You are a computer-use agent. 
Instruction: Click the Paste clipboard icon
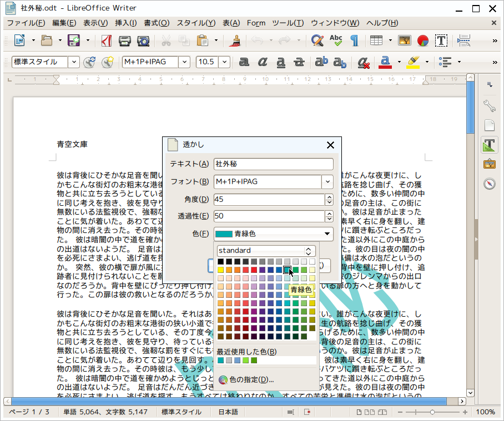(203, 41)
